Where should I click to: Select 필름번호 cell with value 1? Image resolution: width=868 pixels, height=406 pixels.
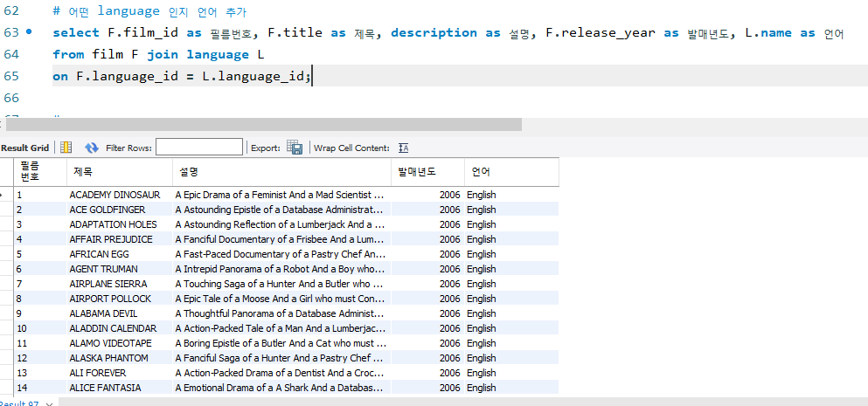[40, 195]
